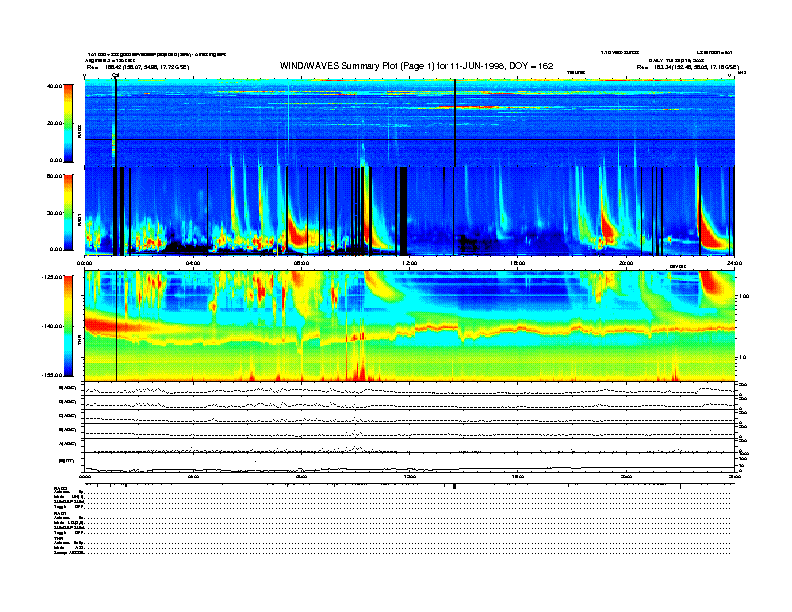Click the -140.00 label on TNR scale
The image size is (792, 612).
click(x=52, y=326)
